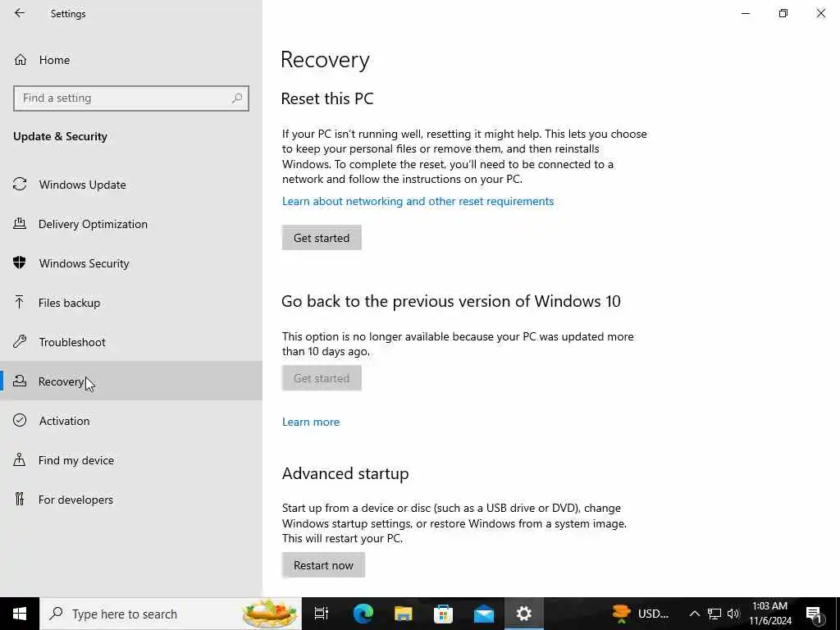
Task: Click the disabled Get started under Go back
Action: 322,377
